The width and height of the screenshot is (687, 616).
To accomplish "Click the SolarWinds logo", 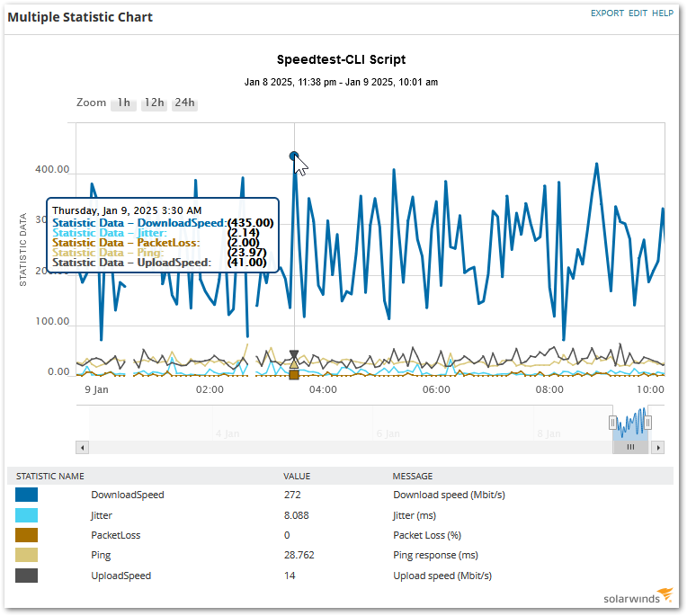I will click(x=638, y=596).
